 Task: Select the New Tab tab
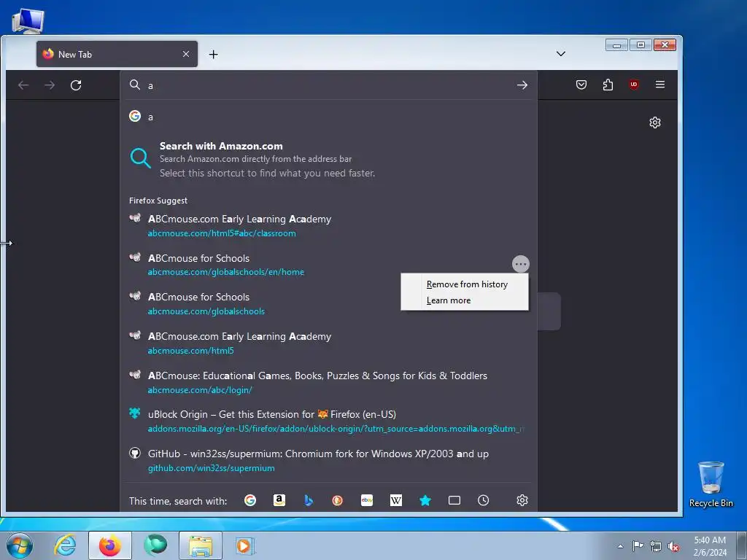tap(117, 54)
